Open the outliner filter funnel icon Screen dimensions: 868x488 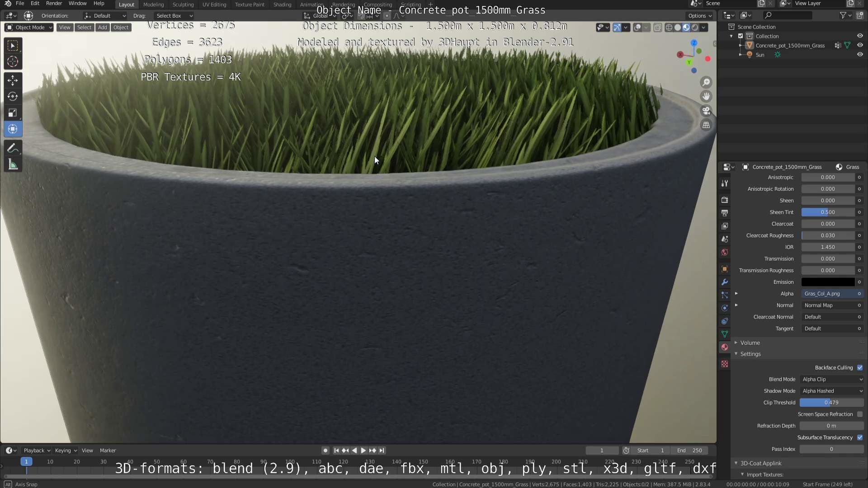(843, 15)
